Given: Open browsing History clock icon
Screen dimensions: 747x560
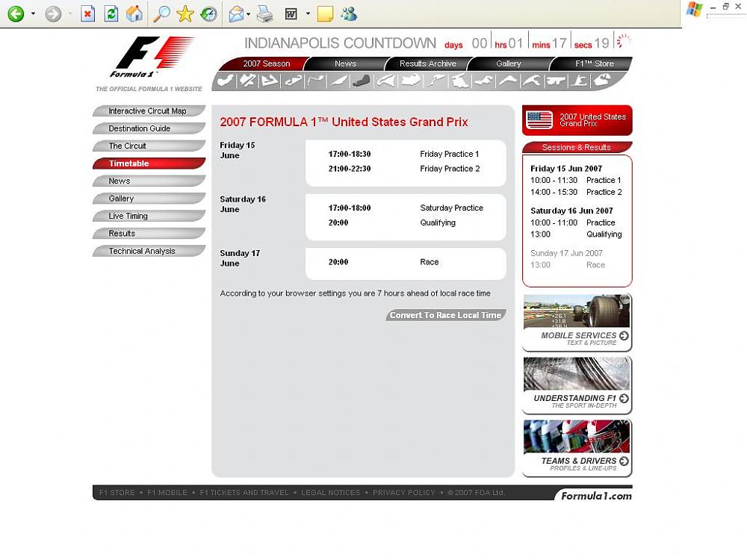Looking at the screenshot, I should click(208, 13).
